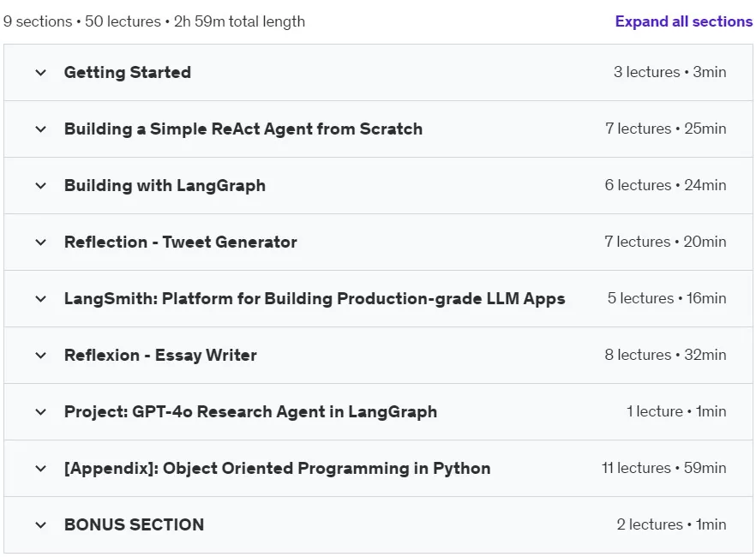Viewport: 756px width, 557px height.
Task: Open Reflection - Tweet Generator section title
Action: [x=181, y=242]
